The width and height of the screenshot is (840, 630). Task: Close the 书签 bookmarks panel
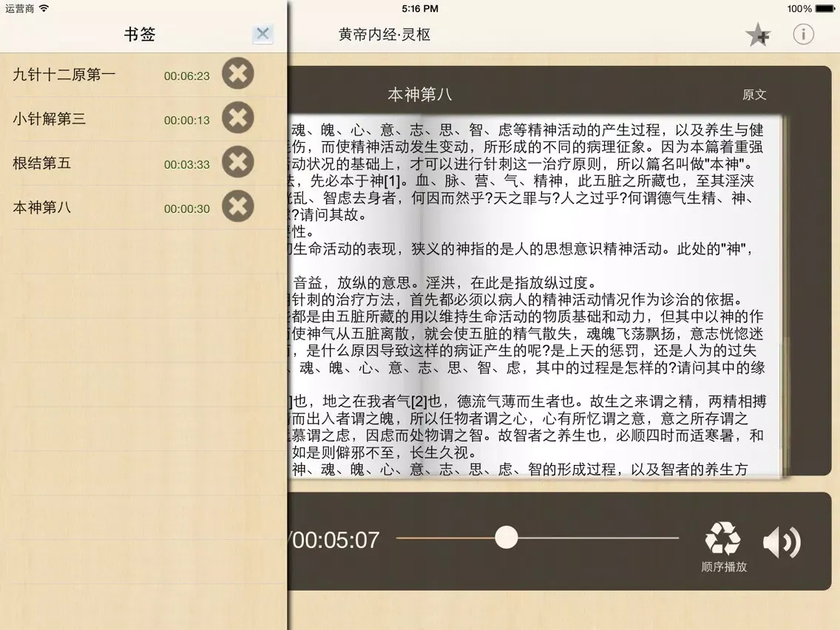coord(262,34)
